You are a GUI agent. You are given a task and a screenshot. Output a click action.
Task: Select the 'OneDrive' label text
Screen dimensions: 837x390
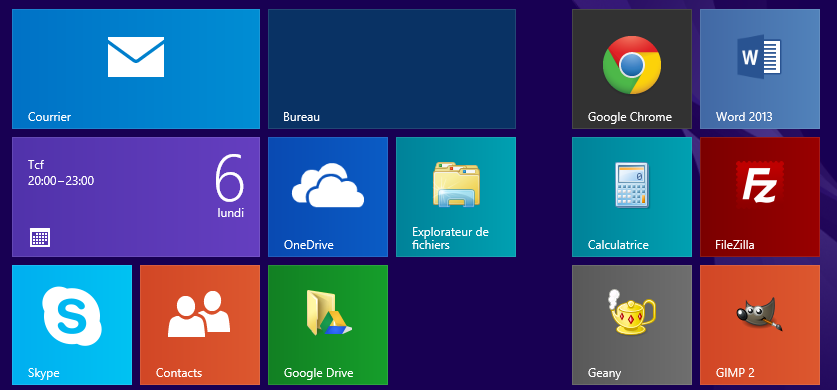pyautogui.click(x=309, y=245)
